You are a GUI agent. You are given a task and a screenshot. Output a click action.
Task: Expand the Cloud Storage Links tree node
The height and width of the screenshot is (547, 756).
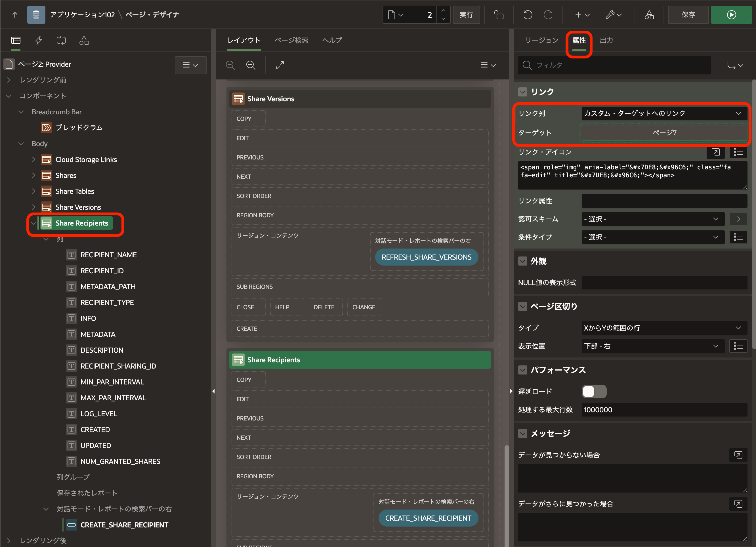click(34, 159)
